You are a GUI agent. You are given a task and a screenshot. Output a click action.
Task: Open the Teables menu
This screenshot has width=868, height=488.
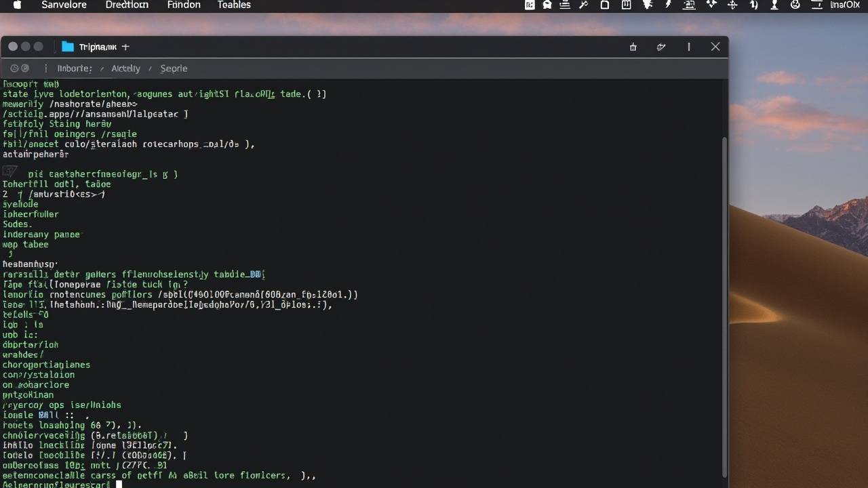tap(234, 5)
